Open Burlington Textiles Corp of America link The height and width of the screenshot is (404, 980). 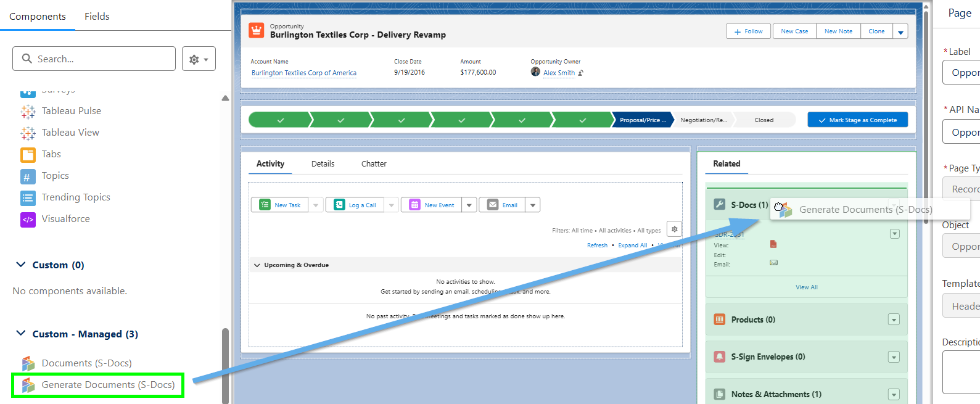click(303, 73)
